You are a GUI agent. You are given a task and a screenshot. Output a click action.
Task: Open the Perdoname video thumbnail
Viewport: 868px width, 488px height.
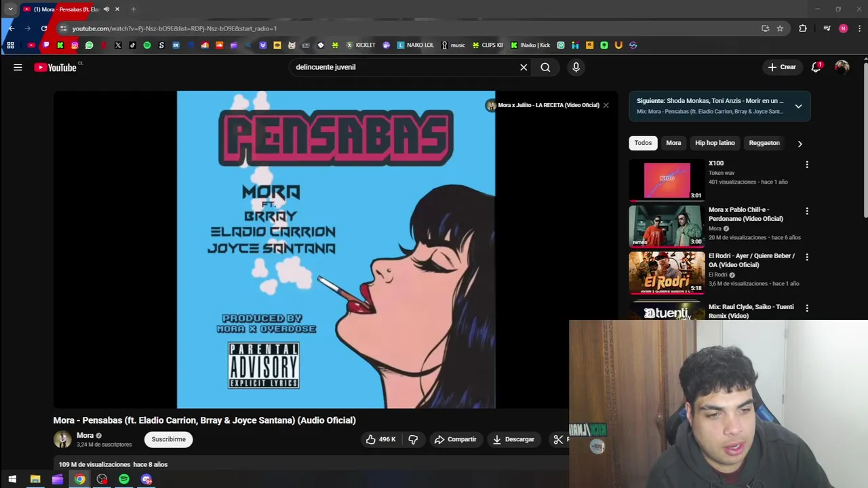(667, 226)
